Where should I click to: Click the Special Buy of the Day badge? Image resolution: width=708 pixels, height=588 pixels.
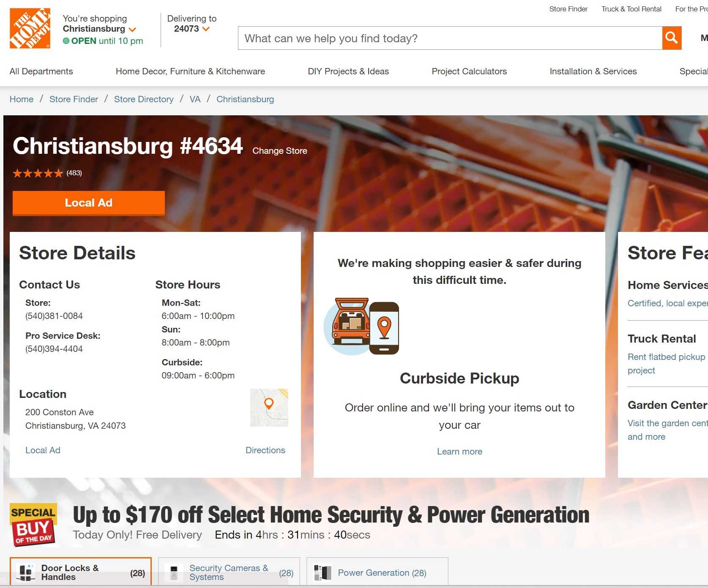pos(33,525)
